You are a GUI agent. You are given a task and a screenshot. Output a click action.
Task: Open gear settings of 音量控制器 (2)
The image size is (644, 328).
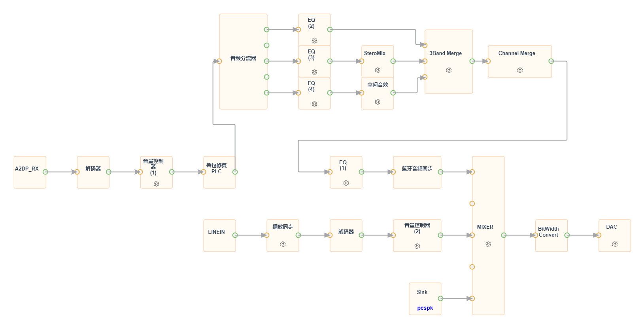tap(417, 246)
